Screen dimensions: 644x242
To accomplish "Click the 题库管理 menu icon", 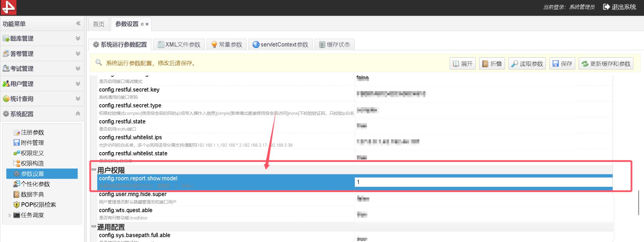I will point(6,38).
